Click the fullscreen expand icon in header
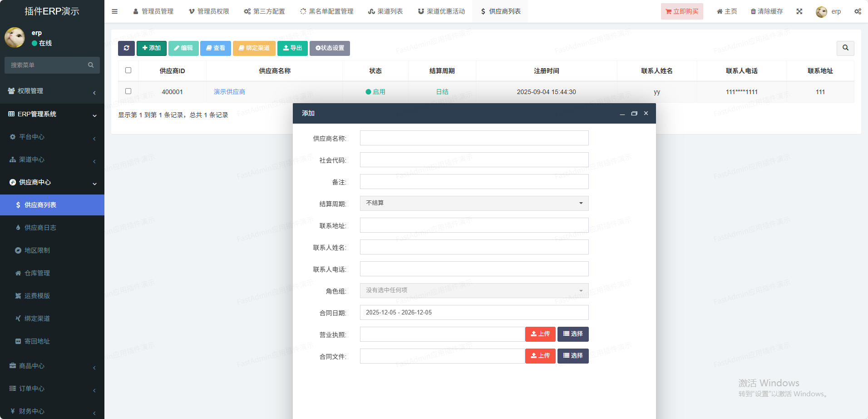 click(799, 11)
